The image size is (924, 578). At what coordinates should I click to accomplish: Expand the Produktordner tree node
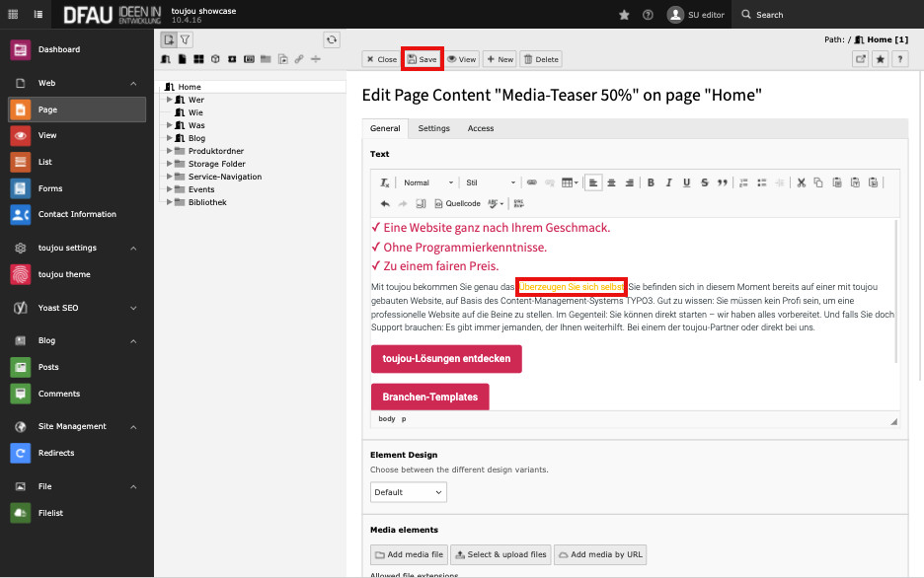pos(170,151)
